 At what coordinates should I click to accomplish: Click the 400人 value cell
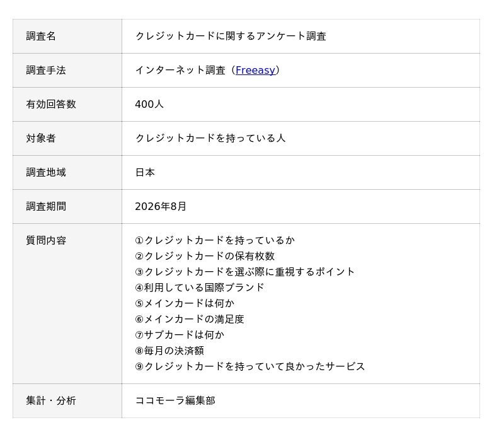pos(301,104)
